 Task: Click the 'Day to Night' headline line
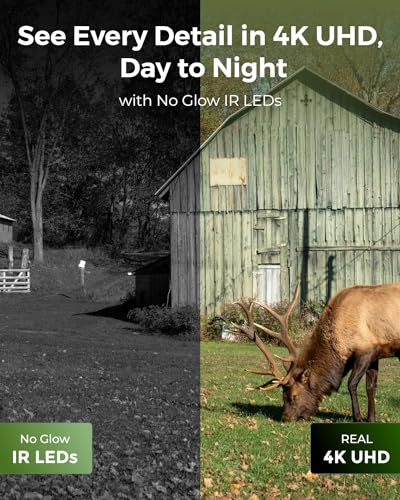(203, 68)
